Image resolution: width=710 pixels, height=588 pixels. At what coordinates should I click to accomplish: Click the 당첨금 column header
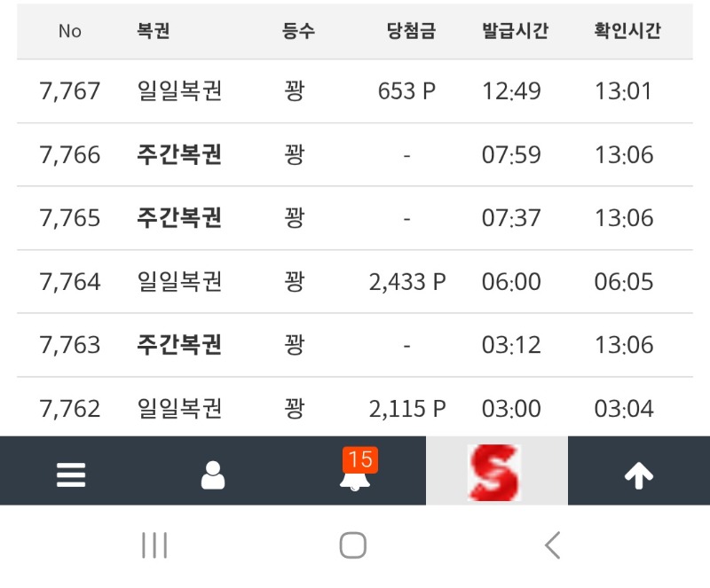click(x=411, y=31)
